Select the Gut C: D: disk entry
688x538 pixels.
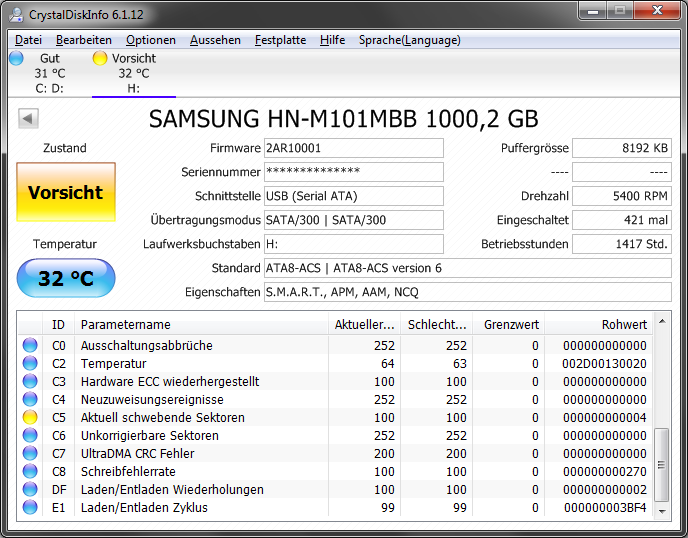[50, 73]
